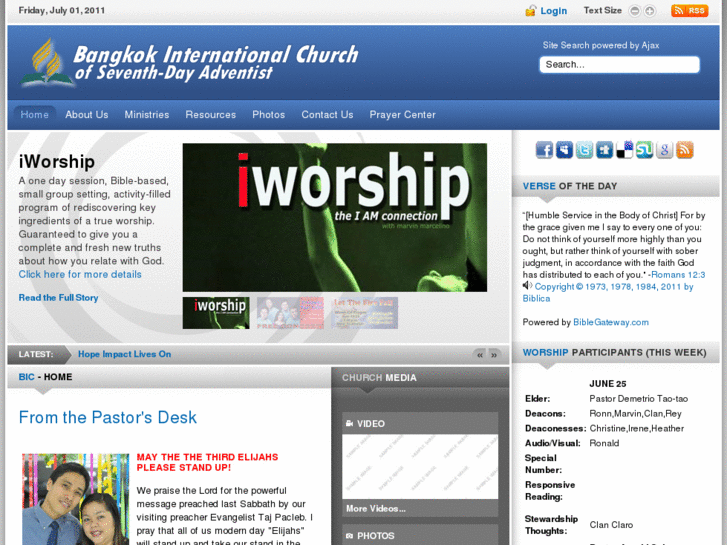Click 'Christine,Irene,Heather' deaconesses text
This screenshot has height=545, width=727.
point(637,428)
